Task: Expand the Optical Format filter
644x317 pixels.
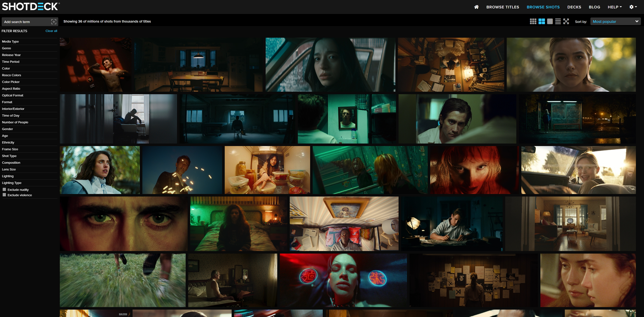Action: pyautogui.click(x=29, y=95)
